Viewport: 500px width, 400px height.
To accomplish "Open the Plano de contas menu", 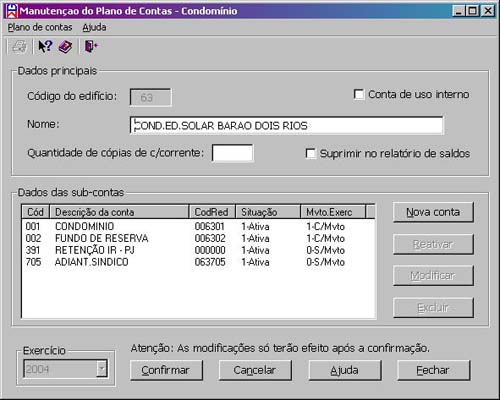I will [x=40, y=27].
